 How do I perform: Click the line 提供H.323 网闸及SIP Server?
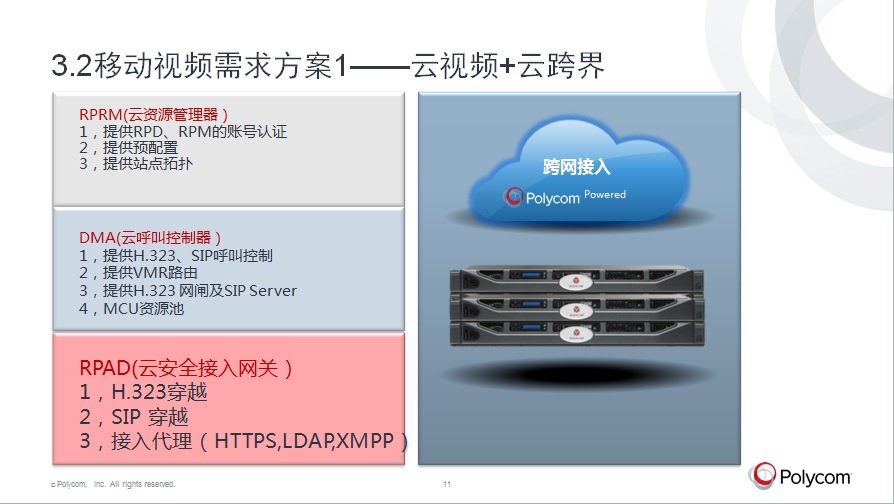tap(188, 291)
